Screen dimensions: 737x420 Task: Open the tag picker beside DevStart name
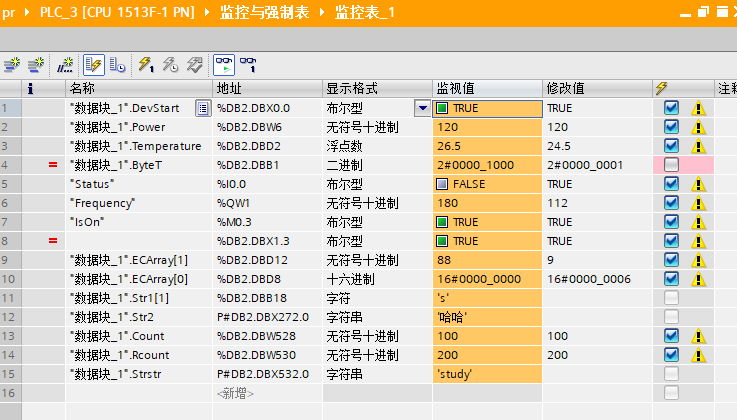click(x=202, y=108)
